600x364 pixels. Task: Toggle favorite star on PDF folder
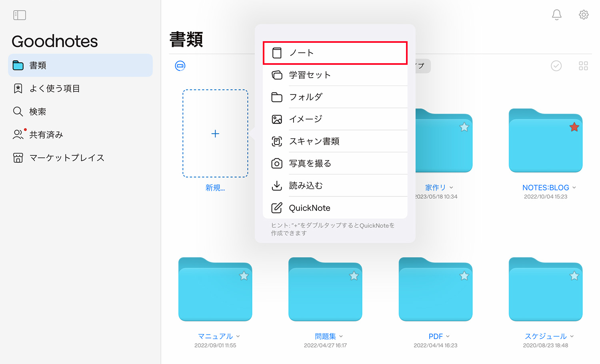click(x=464, y=276)
